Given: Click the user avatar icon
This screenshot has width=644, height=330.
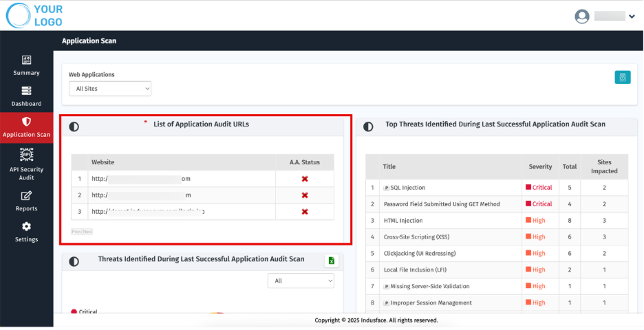Looking at the screenshot, I should (x=582, y=16).
